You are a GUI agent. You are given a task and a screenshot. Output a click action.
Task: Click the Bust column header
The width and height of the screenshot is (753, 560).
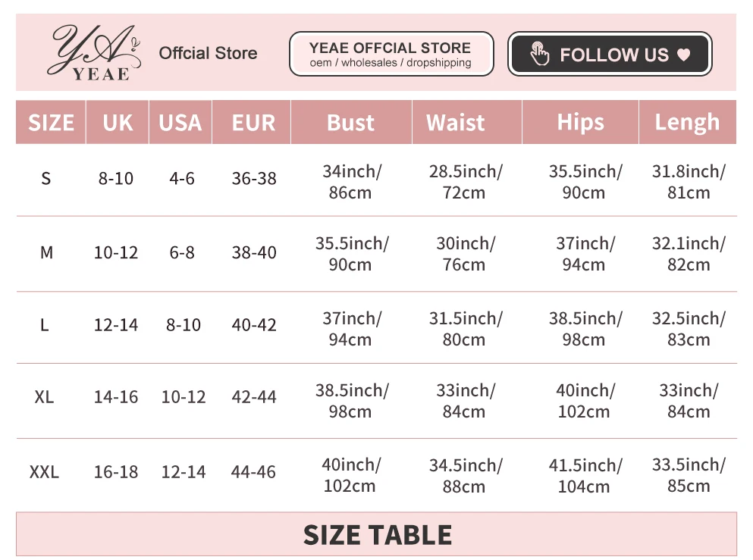(351, 122)
